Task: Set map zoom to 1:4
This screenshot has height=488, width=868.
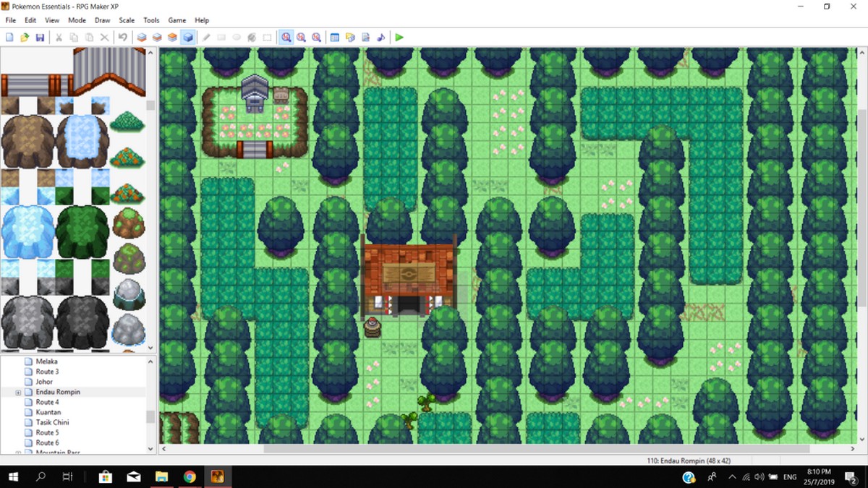Action: tap(317, 37)
